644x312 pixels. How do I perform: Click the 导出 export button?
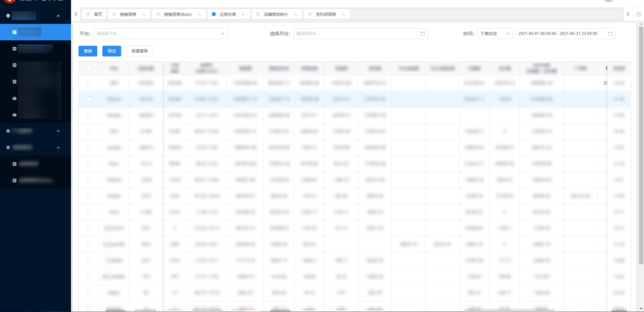click(112, 51)
